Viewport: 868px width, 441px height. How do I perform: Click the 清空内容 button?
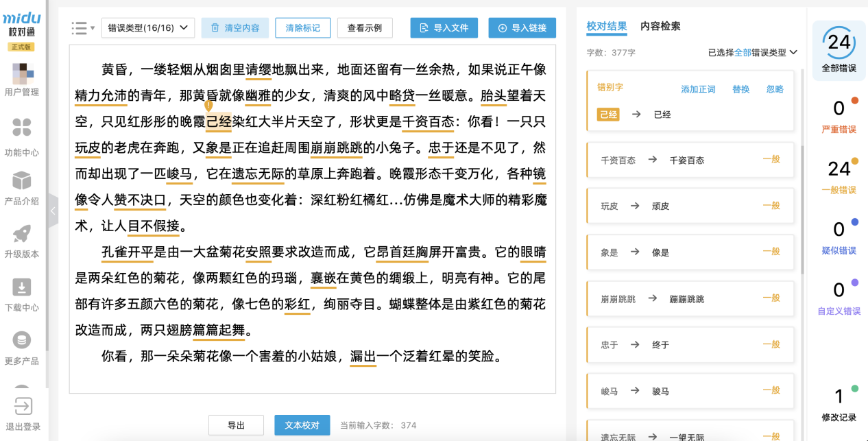[x=234, y=28]
